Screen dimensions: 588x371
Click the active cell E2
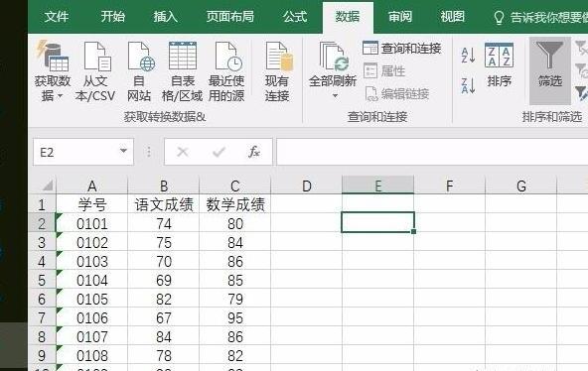pos(378,222)
